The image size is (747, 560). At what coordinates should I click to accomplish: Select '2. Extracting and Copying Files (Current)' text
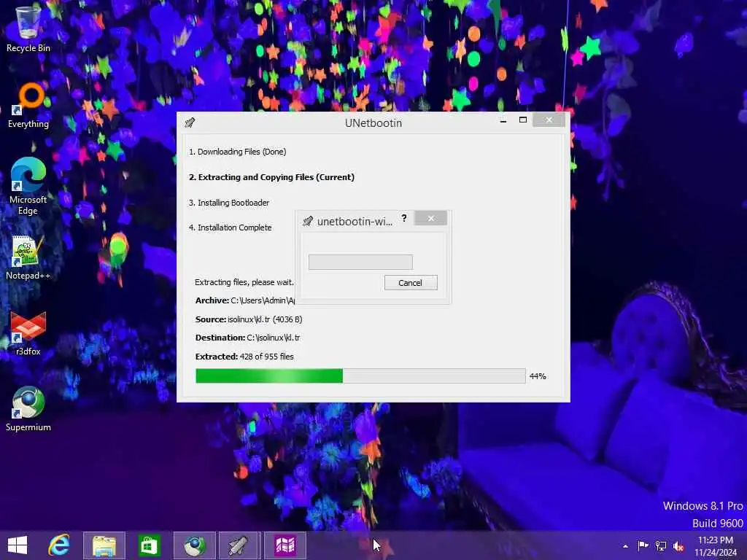[x=271, y=177]
